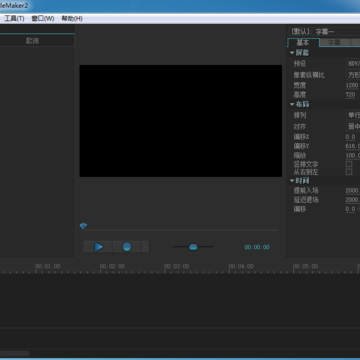Click the round record button
Screen dimensions: 360x360
(127, 247)
